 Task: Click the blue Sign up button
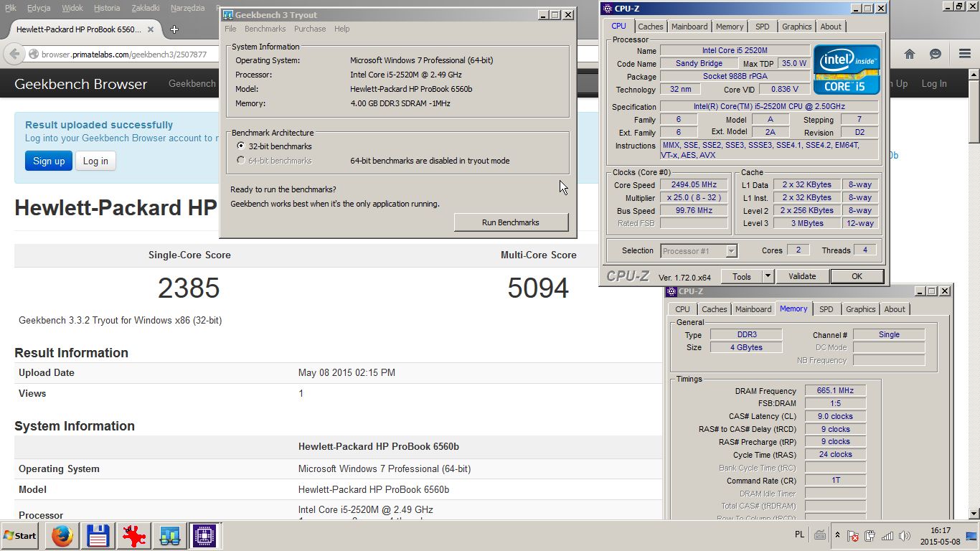tap(49, 161)
